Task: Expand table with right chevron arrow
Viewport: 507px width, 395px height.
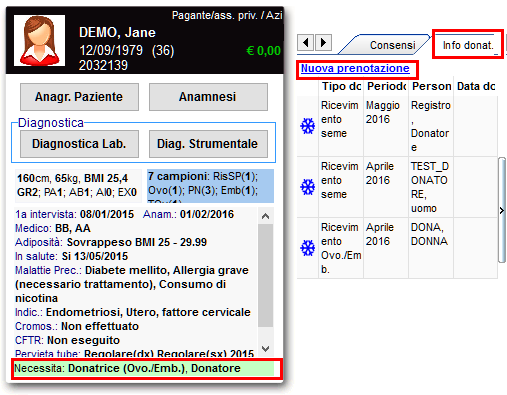Action: click(x=502, y=210)
